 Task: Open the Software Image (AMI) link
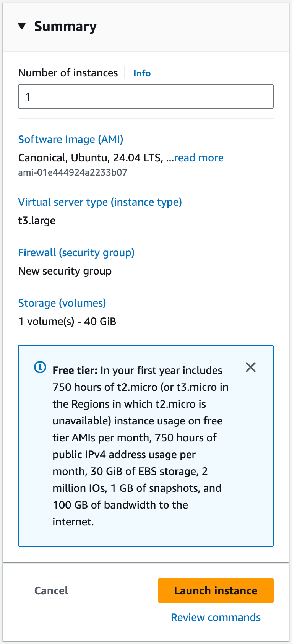(71, 140)
